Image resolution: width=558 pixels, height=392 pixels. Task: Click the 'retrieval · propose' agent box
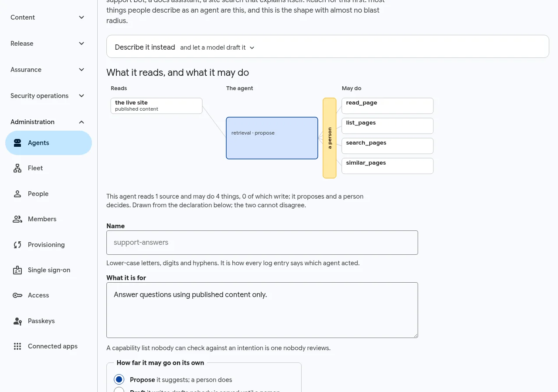pyautogui.click(x=272, y=138)
